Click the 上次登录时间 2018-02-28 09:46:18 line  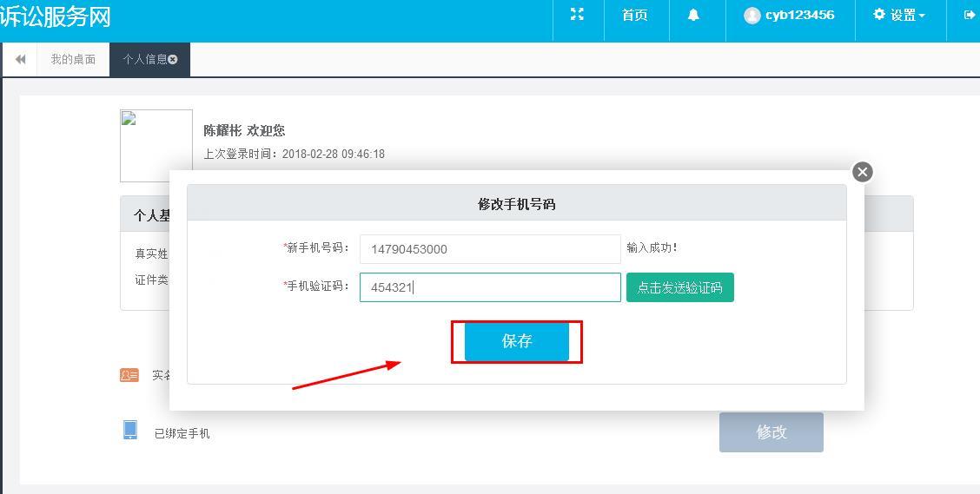tap(294, 154)
